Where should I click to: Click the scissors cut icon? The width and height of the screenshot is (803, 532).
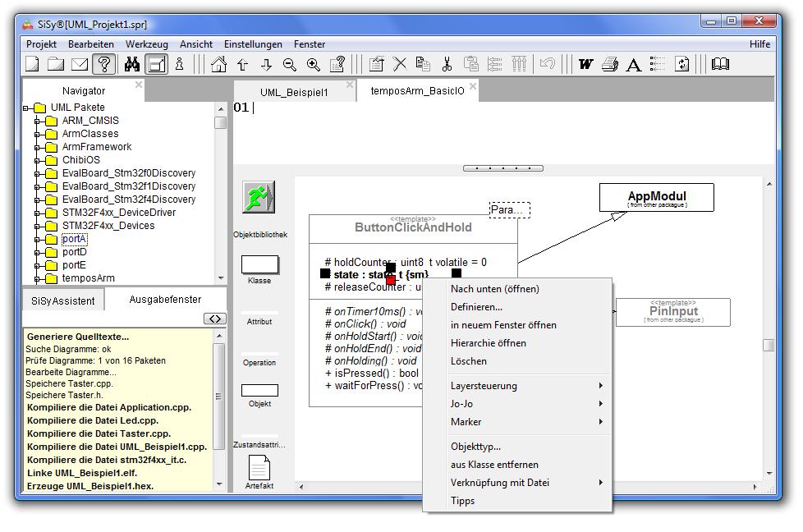click(x=447, y=64)
